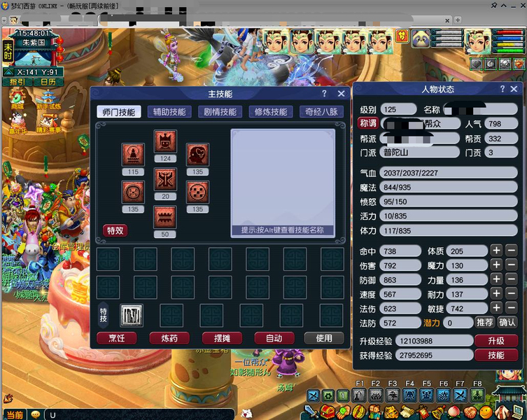
Task: Decrease 力量 with minus button
Action: (x=511, y=279)
